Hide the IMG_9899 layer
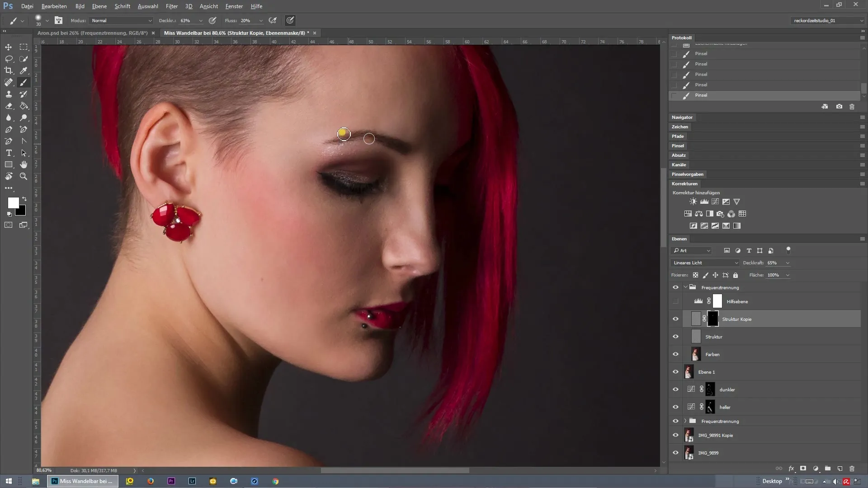 [675, 453]
